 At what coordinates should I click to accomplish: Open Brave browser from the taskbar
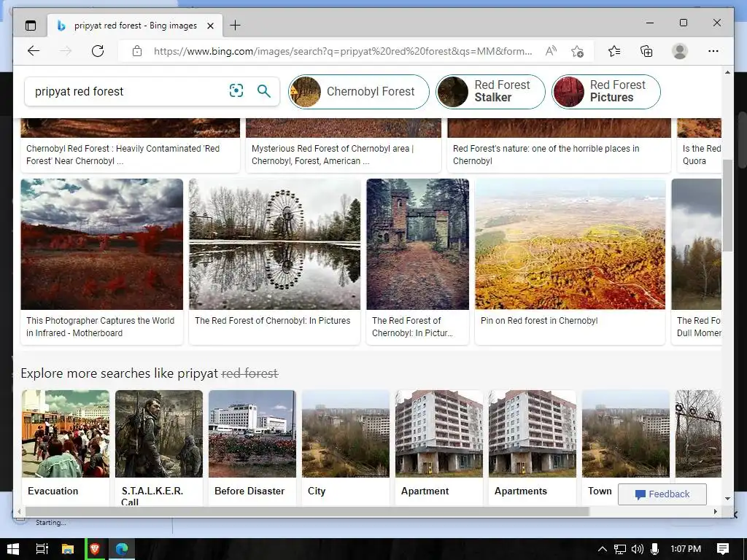[x=95, y=549]
